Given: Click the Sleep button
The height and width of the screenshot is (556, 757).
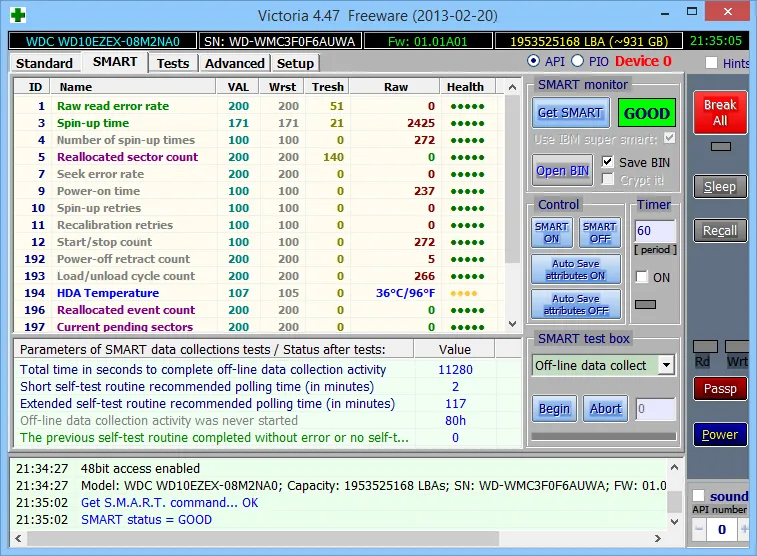Looking at the screenshot, I should pyautogui.click(x=720, y=187).
